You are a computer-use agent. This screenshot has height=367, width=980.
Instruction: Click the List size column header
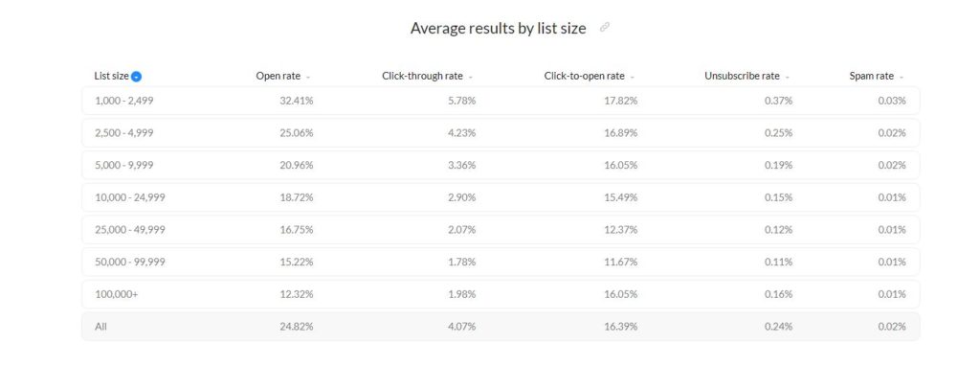(x=111, y=77)
